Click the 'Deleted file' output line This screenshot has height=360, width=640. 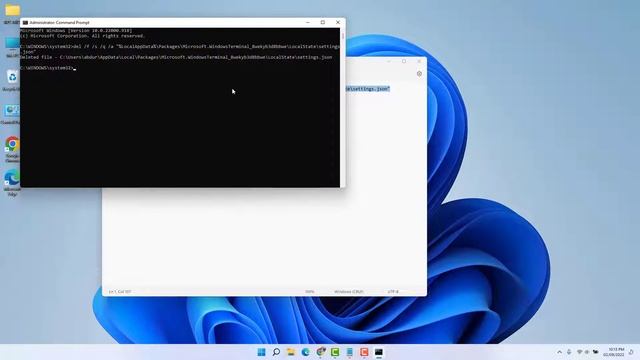pos(176,57)
